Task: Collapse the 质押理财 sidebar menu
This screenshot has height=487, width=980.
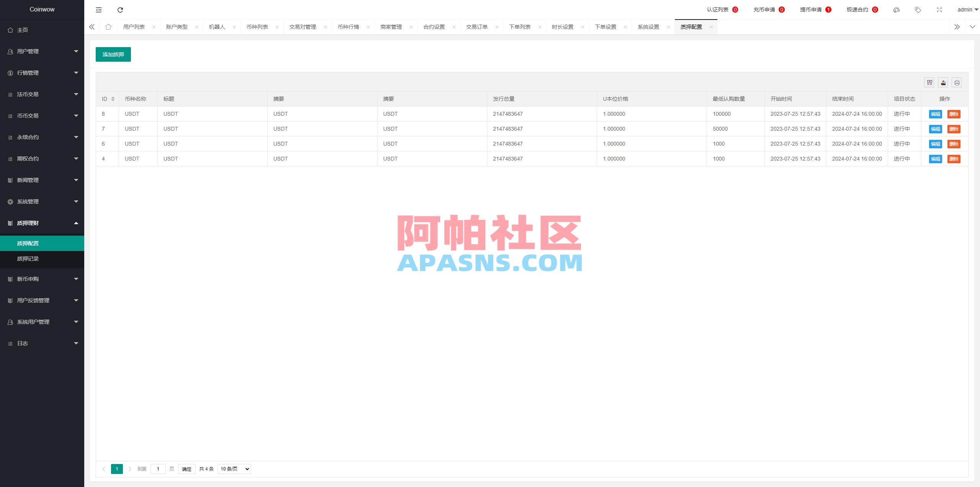Action: click(42, 223)
